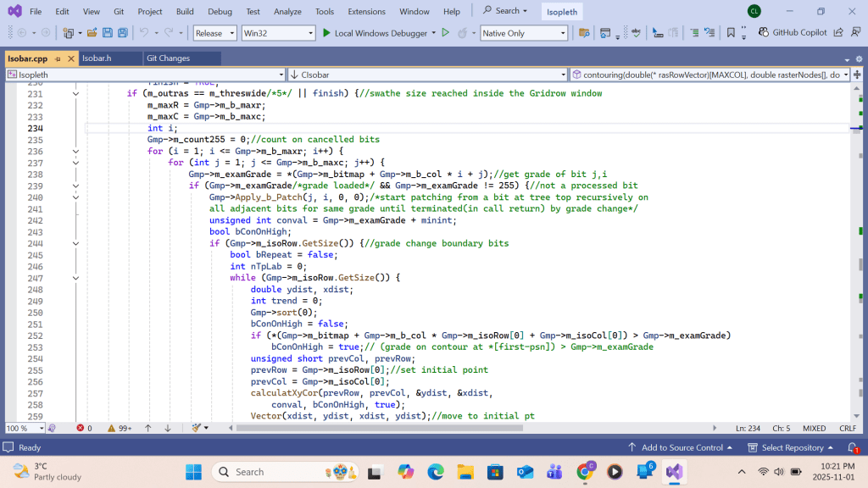Image resolution: width=868 pixels, height=488 pixels.
Task: Click the Find in Files icon
Action: (x=582, y=33)
